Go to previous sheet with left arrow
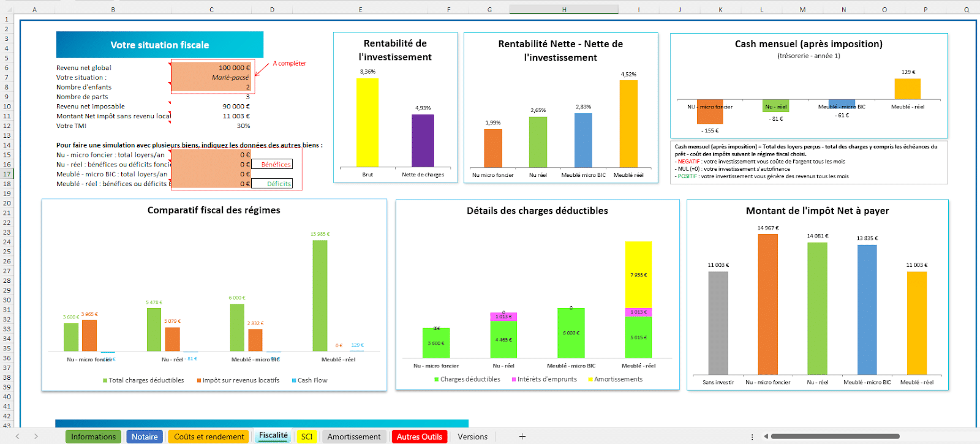 click(17, 437)
